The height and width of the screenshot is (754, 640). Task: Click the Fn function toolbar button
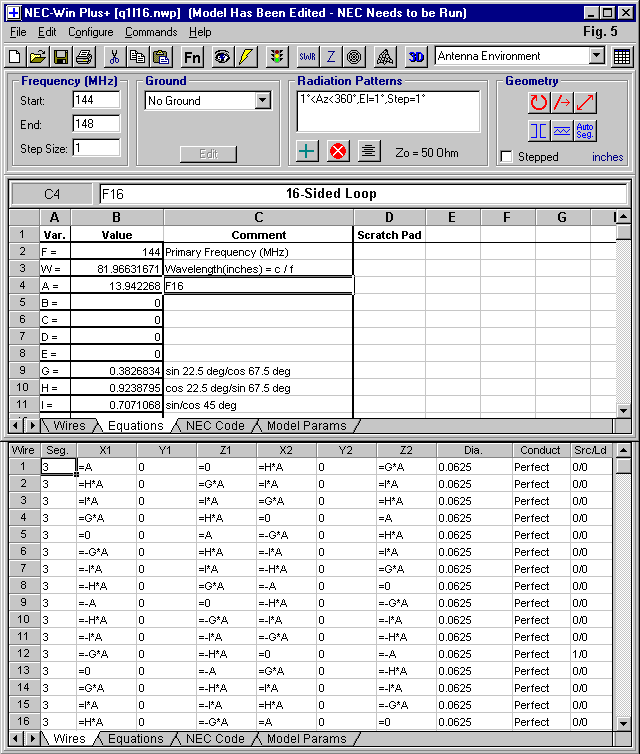[x=192, y=56]
